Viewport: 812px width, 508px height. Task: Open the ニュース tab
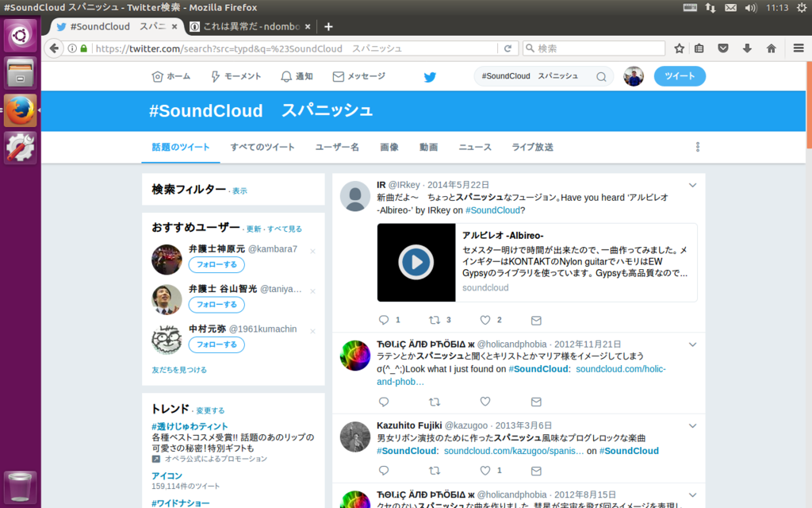(475, 147)
